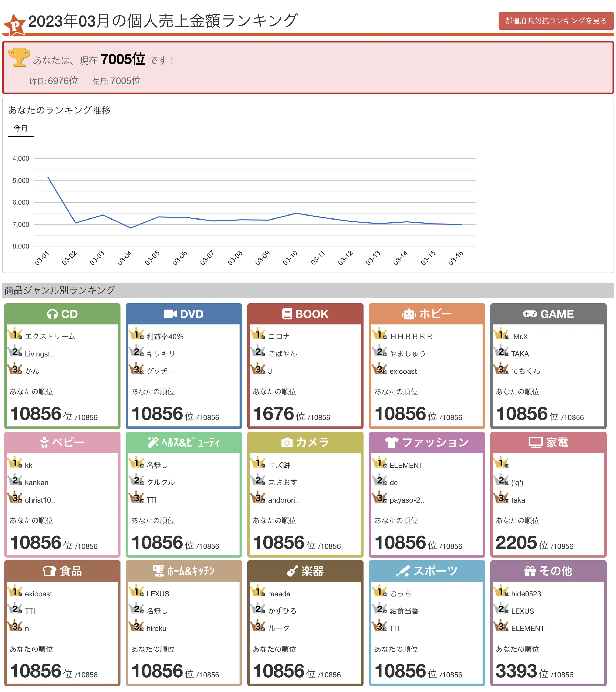The height and width of the screenshot is (692, 616).
Task: Click user payaso-2.. in ファッション card
Action: click(407, 500)
